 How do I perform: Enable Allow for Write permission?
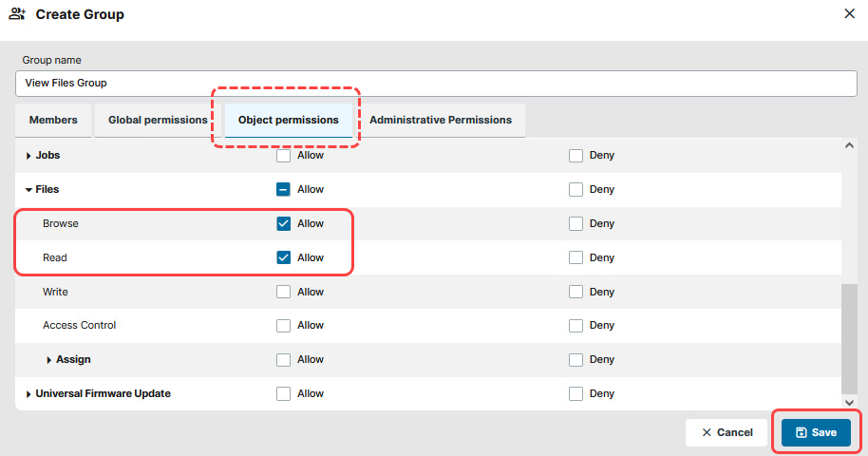[x=283, y=292]
